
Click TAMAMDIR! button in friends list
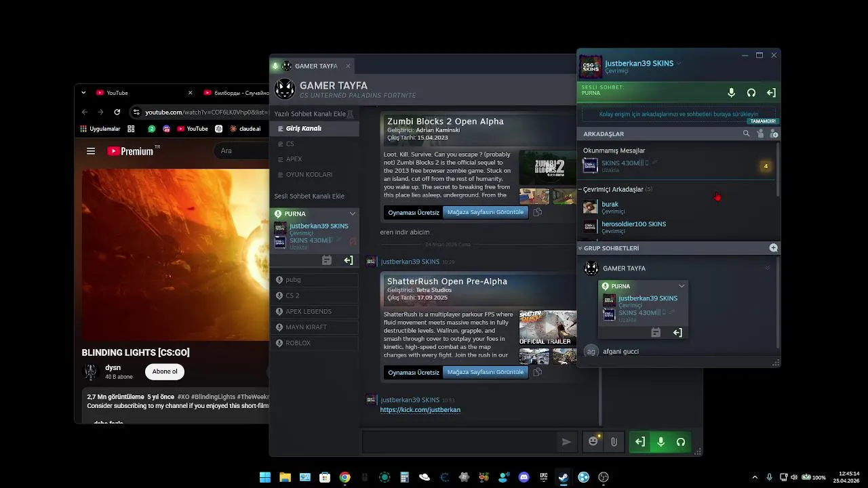pos(762,121)
